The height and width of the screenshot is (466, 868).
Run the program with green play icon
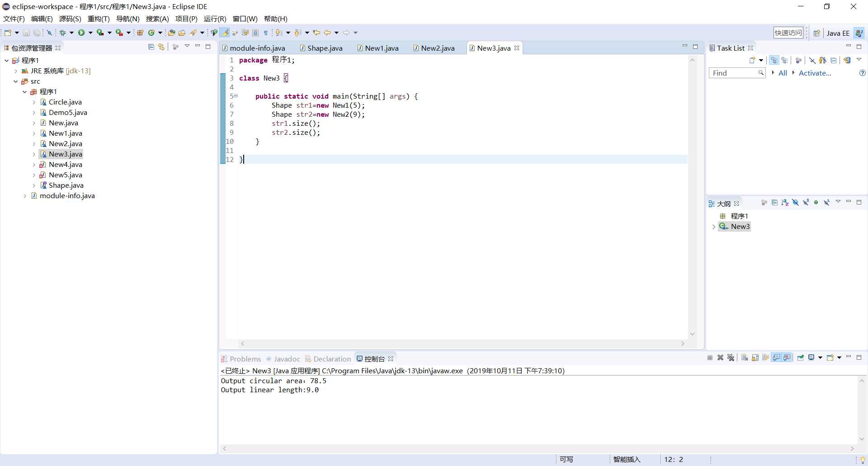(x=81, y=33)
